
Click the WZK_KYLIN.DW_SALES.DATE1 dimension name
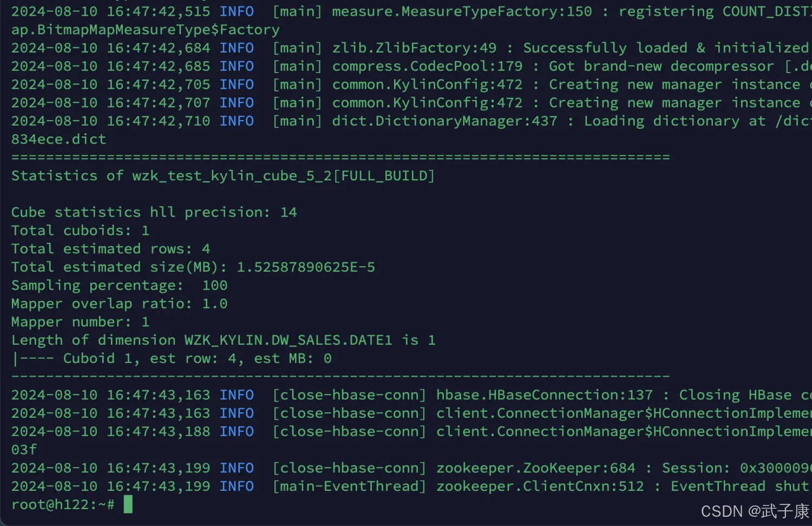tap(288, 340)
